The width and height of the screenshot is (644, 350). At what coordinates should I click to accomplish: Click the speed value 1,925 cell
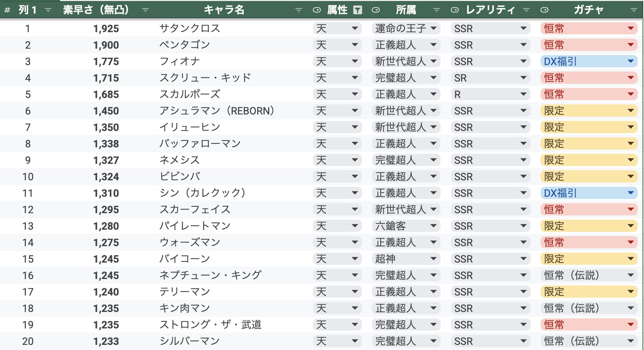point(106,29)
